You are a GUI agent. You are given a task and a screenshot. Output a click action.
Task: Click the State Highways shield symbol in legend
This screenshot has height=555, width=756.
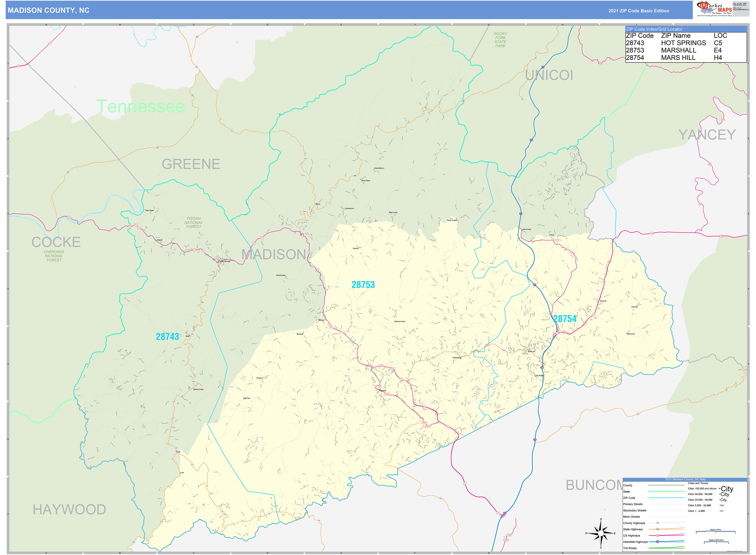[x=658, y=529]
